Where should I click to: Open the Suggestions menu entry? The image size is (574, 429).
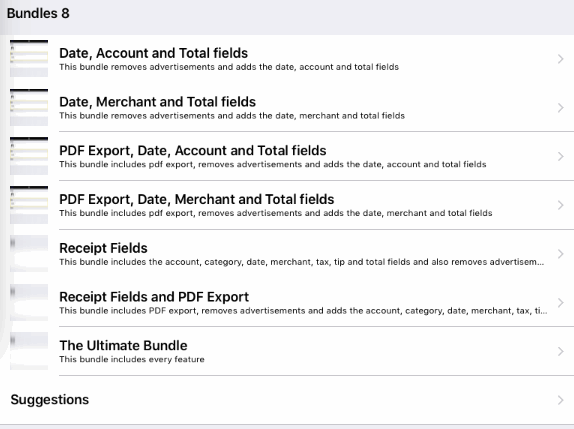[x=287, y=400]
